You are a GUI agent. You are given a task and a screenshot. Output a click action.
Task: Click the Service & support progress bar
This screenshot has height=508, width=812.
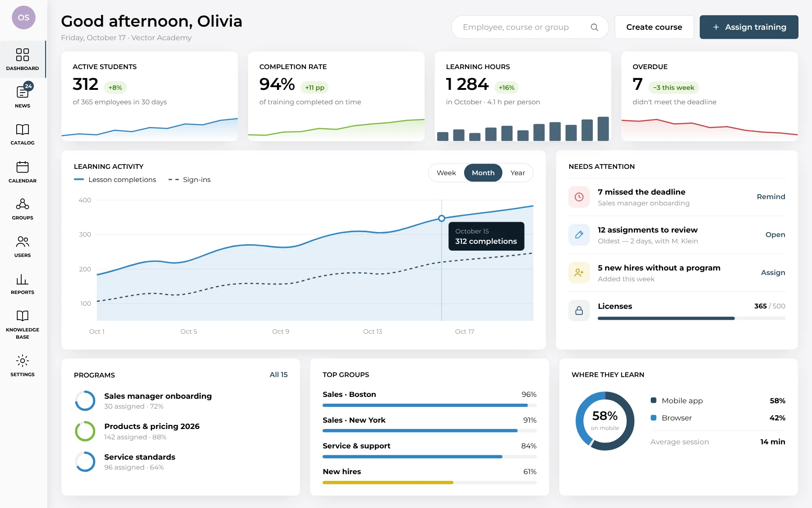click(x=429, y=457)
